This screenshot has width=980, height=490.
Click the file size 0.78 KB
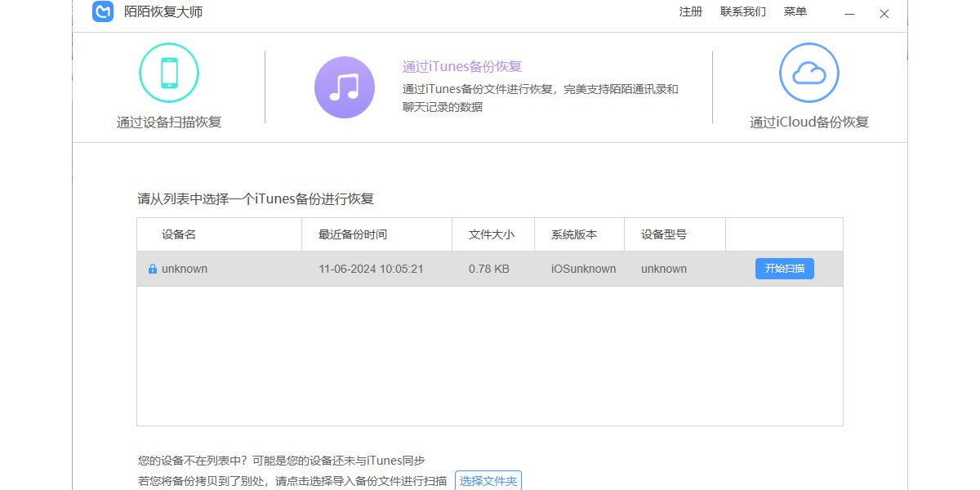point(489,269)
